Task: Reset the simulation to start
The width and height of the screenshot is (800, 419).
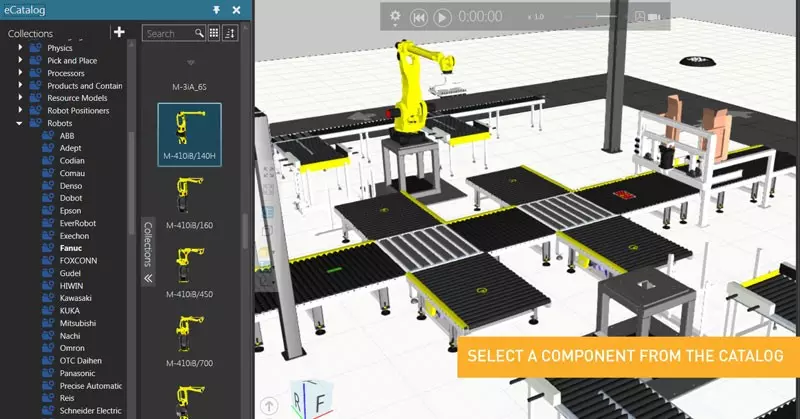Action: [419, 17]
